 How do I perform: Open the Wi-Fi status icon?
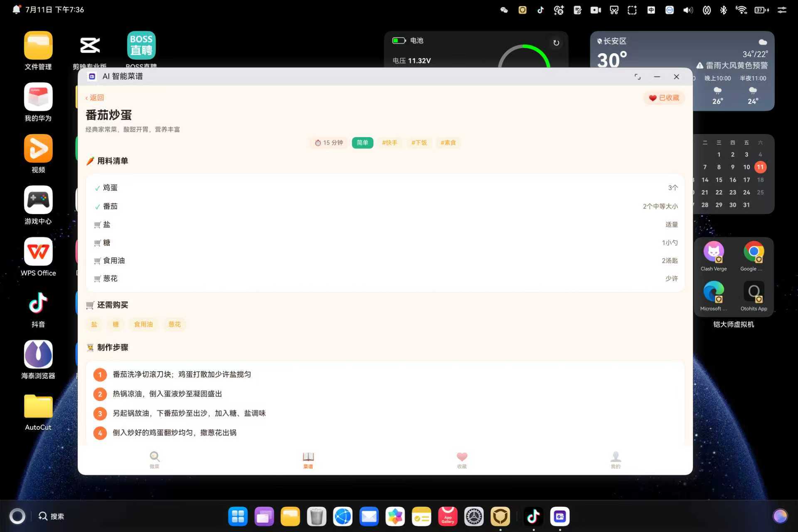pyautogui.click(x=741, y=10)
